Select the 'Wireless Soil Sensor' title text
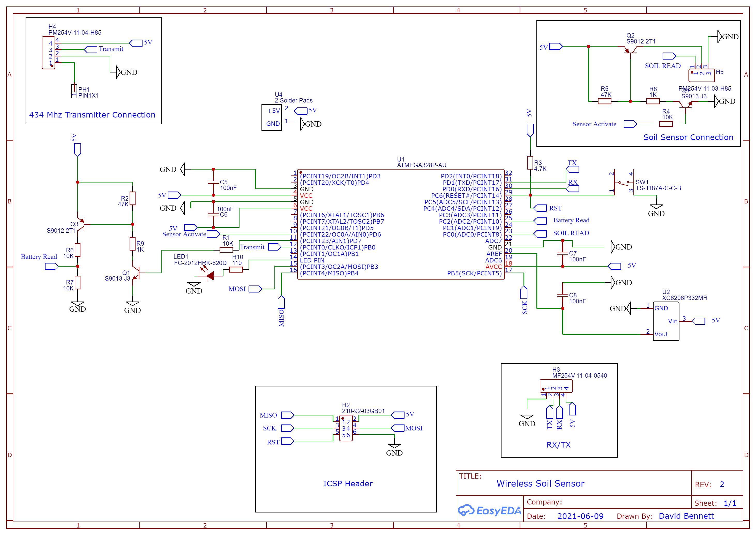The width and height of the screenshot is (756, 535). (540, 483)
